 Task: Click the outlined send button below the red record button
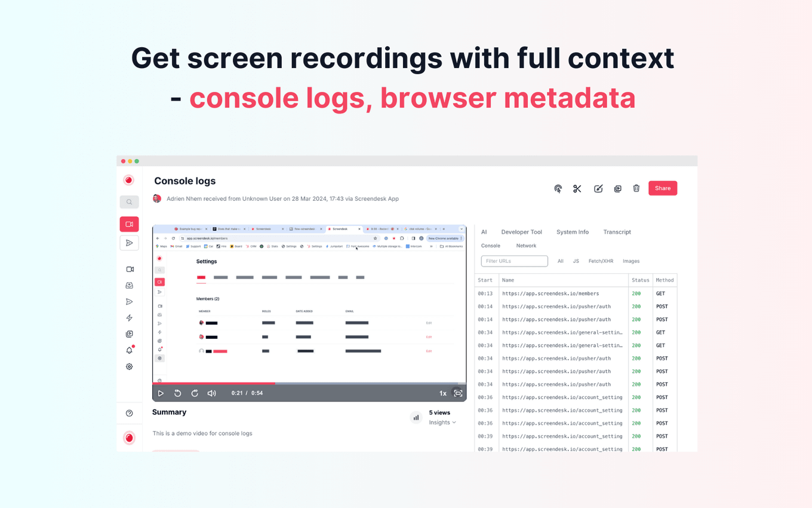[x=129, y=243]
